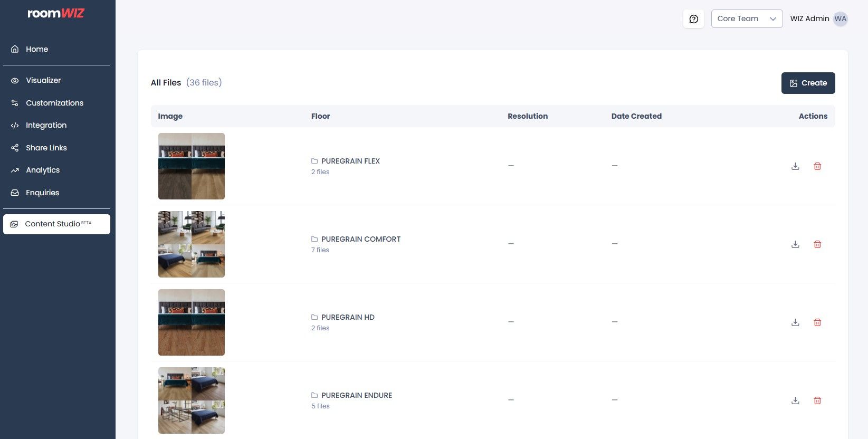868x439 pixels.
Task: Delete the PUREGRAIN ENDURE folder
Action: [817, 400]
